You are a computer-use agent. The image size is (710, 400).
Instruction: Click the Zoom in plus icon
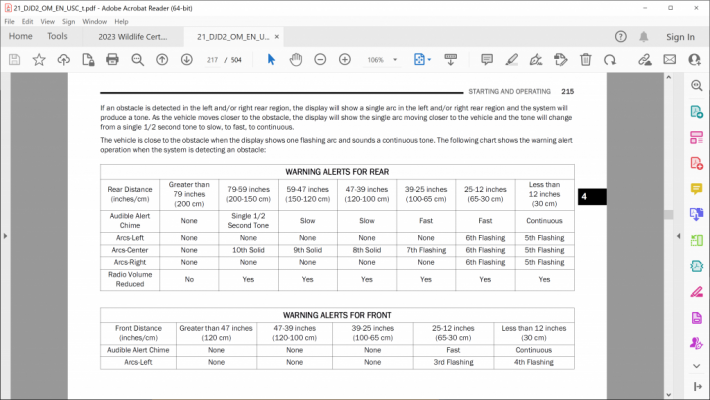click(345, 59)
